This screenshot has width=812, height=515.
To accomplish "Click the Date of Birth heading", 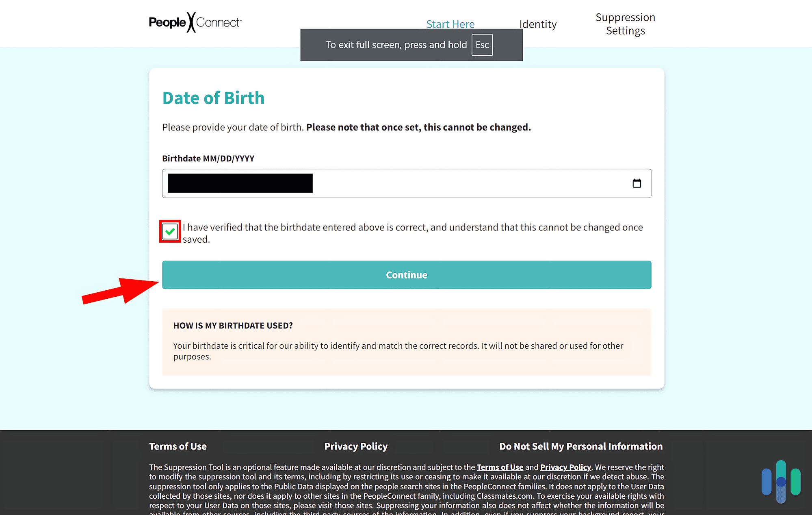I will [213, 98].
